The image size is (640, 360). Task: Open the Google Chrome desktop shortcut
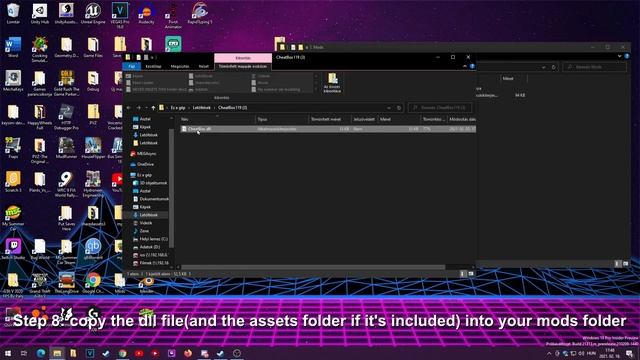point(93,283)
